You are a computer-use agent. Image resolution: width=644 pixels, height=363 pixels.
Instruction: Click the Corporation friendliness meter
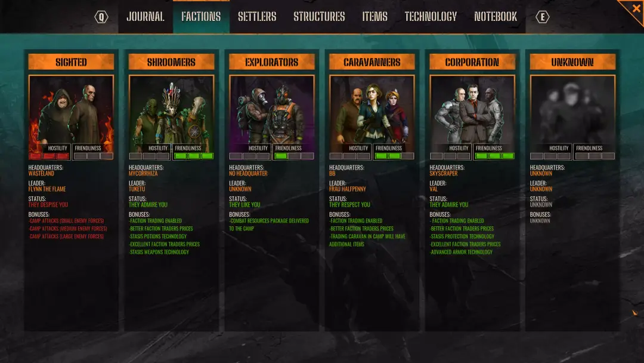coord(494,156)
